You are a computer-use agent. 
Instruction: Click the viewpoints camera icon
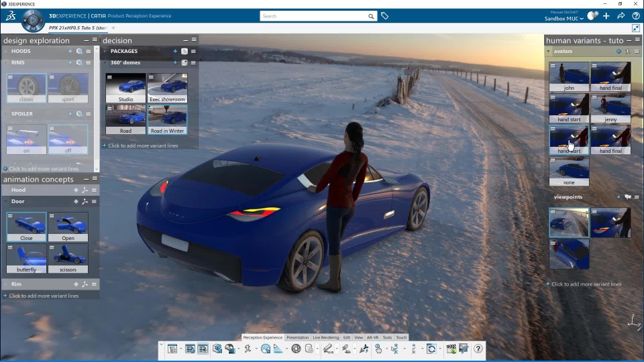click(628, 197)
